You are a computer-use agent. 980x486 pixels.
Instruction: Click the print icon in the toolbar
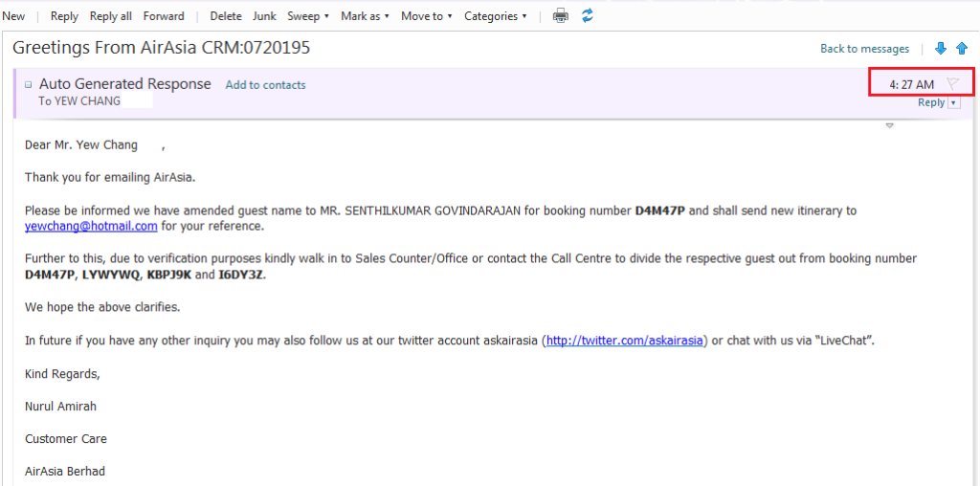click(x=561, y=15)
